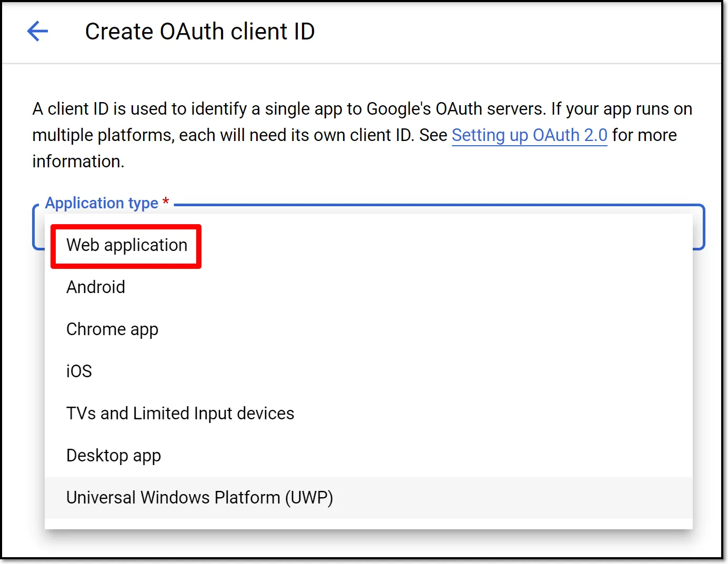Choose TVs and Limited Input devices

point(368,414)
